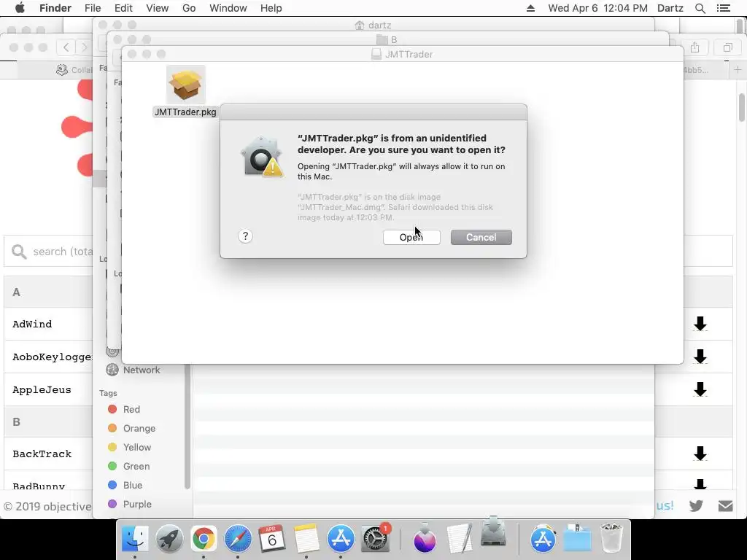The width and height of the screenshot is (747, 560).
Task: Open the help question mark button
Action: (x=245, y=236)
